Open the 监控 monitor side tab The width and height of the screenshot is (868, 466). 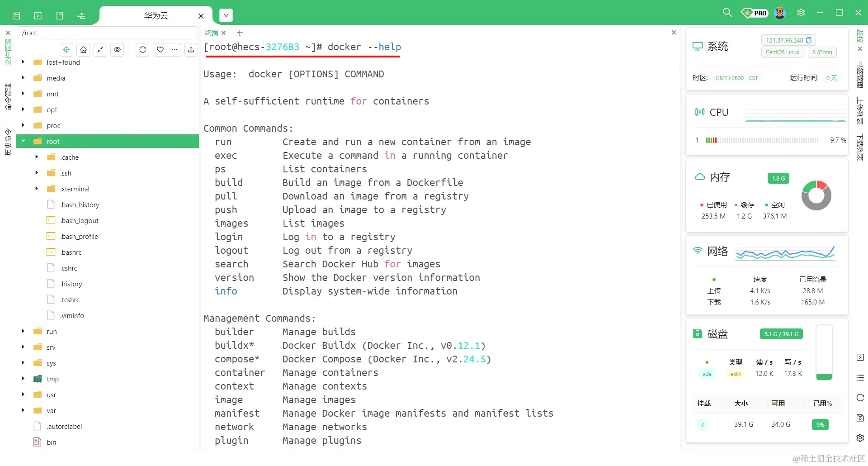coord(860,36)
